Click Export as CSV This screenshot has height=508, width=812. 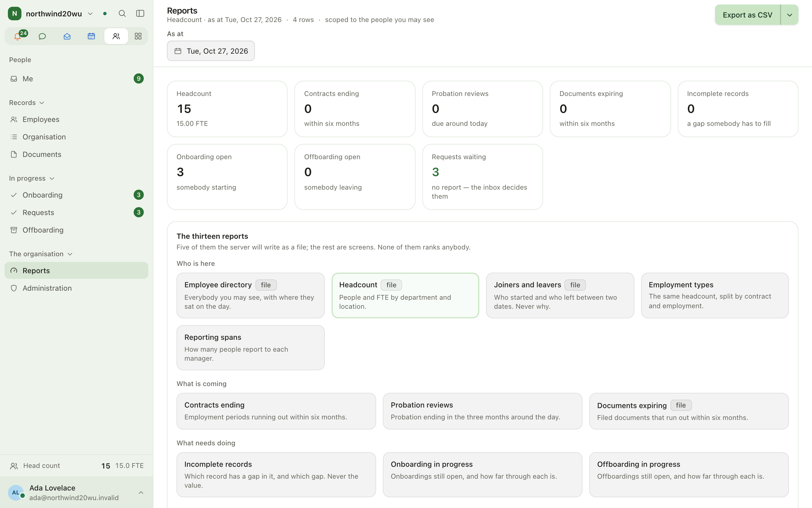(748, 15)
